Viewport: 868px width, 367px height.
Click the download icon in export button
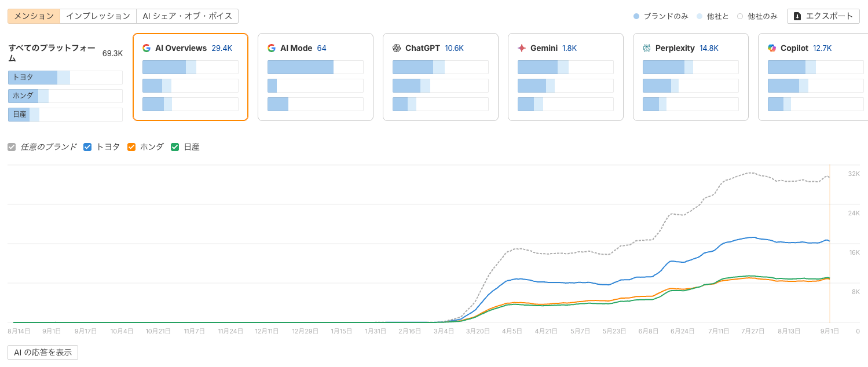797,16
